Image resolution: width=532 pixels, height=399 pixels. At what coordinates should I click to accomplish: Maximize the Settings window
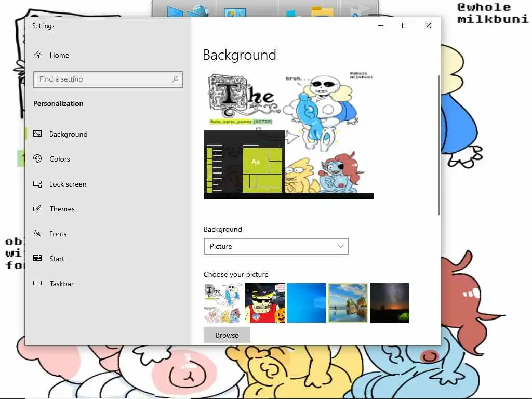click(404, 26)
